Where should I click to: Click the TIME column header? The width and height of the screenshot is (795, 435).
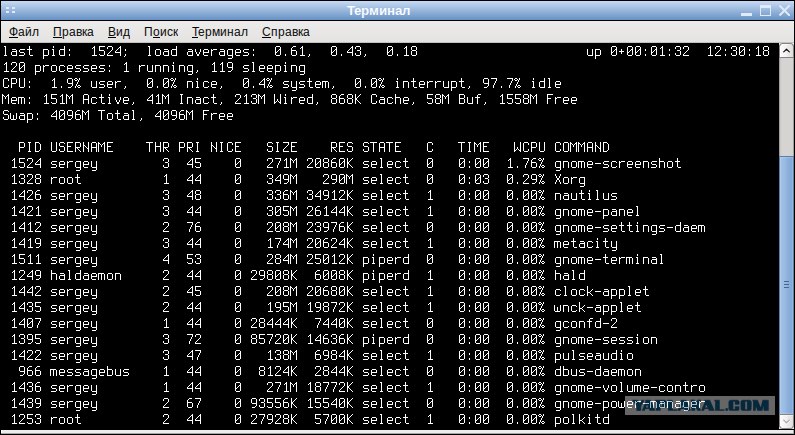474,148
